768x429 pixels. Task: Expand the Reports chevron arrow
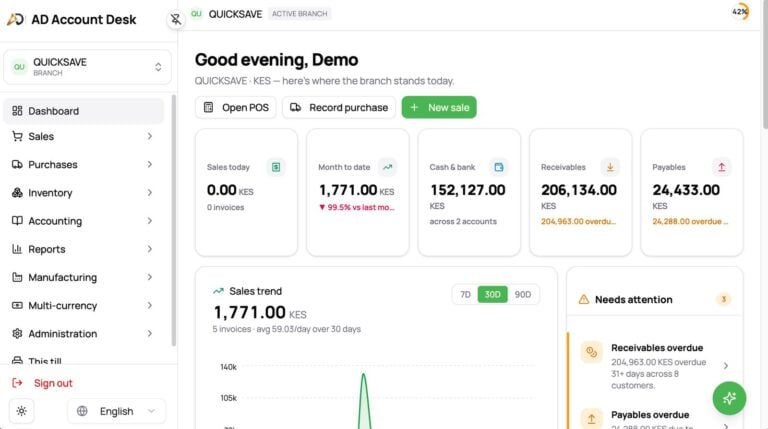(150, 249)
